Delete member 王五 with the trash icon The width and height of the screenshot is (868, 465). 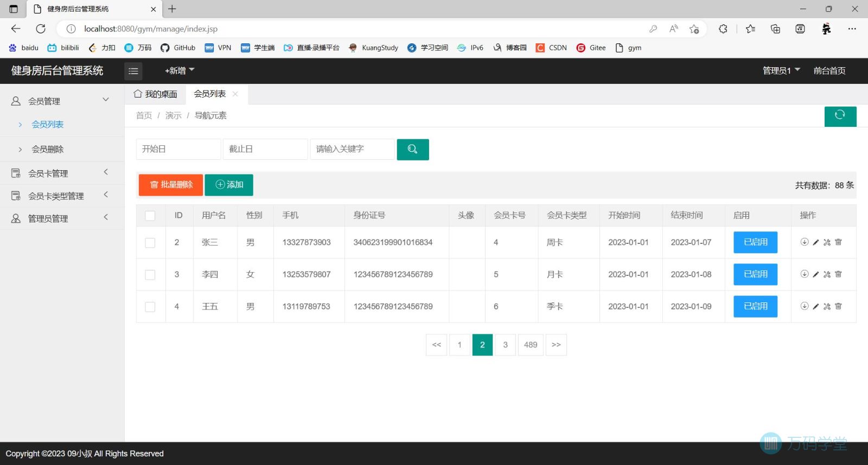[x=838, y=306]
